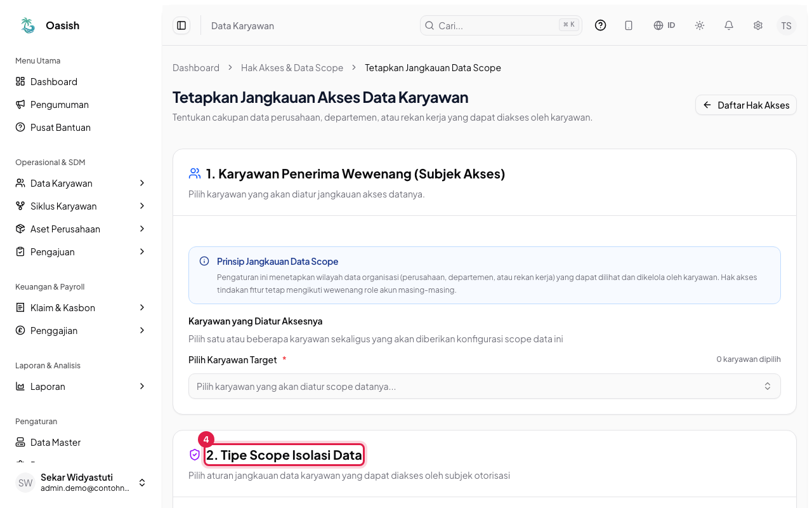Switch language with the globe ID button
812x508 pixels.
pyautogui.click(x=664, y=25)
